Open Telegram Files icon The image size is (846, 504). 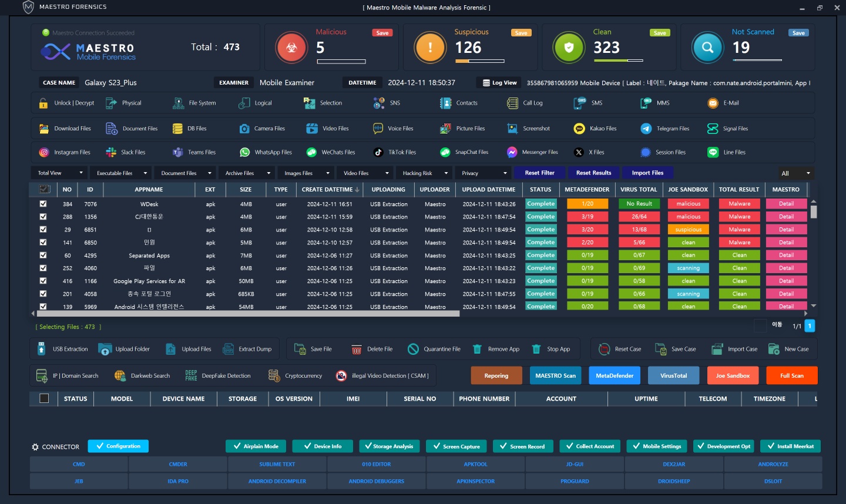pyautogui.click(x=646, y=129)
